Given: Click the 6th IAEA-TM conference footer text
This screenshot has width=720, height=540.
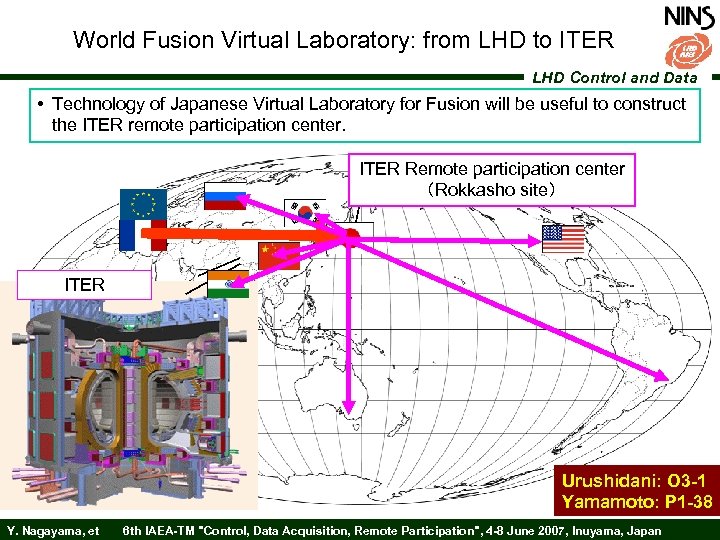Looking at the screenshot, I should [391, 531].
